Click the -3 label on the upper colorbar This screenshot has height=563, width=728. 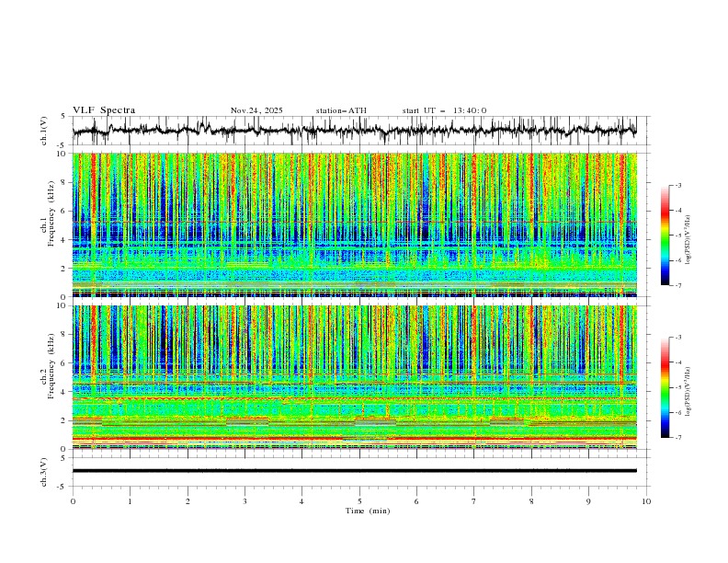(677, 186)
